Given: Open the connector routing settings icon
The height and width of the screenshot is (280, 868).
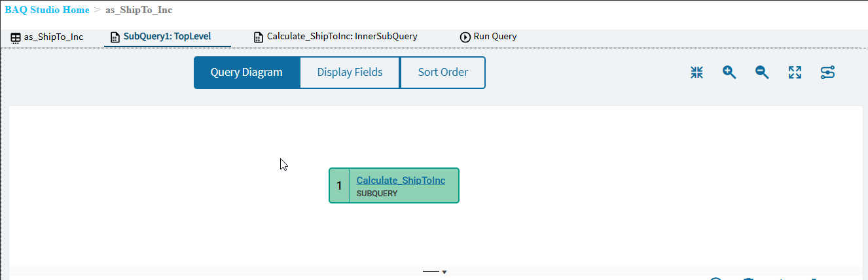Looking at the screenshot, I should click(827, 73).
